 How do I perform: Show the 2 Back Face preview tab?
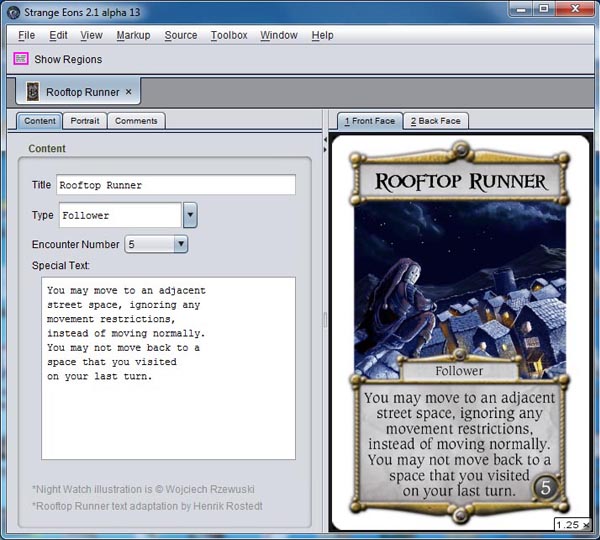(x=435, y=121)
